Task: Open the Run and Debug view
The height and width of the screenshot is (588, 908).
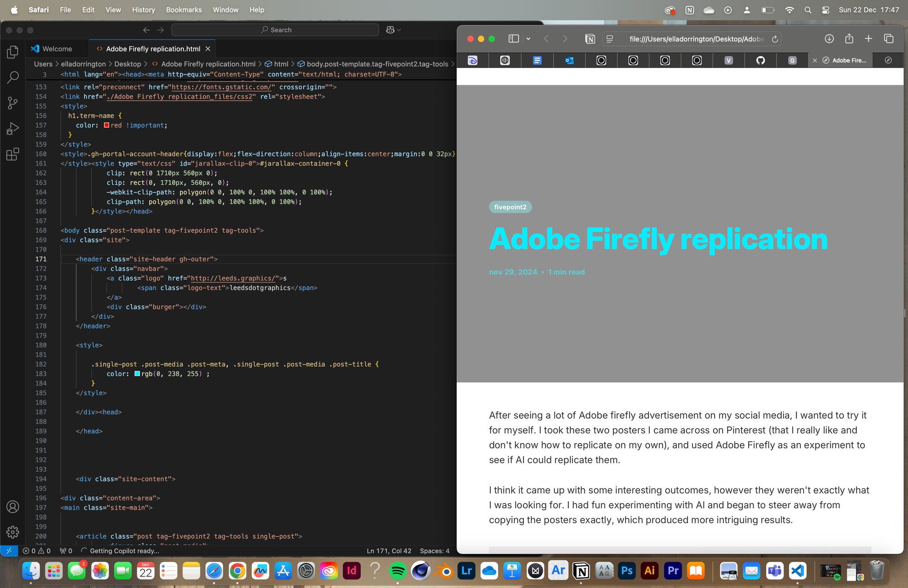Action: tap(13, 129)
